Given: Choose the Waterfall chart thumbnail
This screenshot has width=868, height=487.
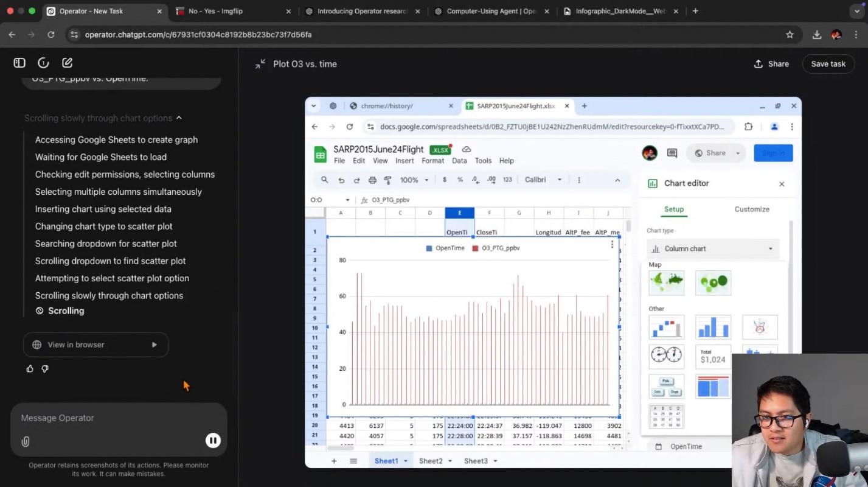Looking at the screenshot, I should click(667, 327).
